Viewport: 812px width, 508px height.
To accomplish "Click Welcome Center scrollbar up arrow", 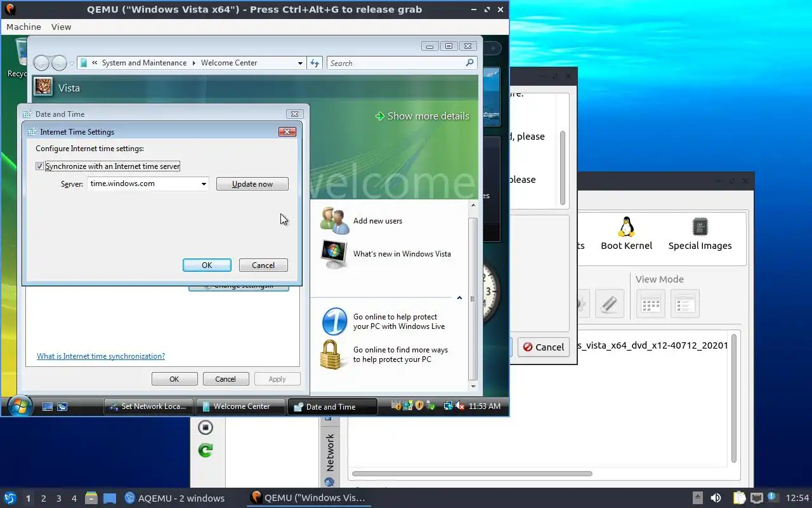I will 473,205.
